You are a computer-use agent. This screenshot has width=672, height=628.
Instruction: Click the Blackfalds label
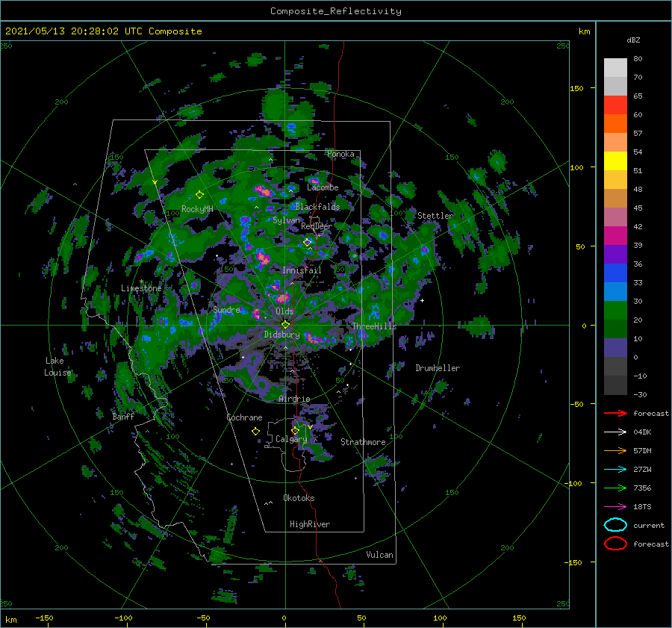(x=317, y=207)
